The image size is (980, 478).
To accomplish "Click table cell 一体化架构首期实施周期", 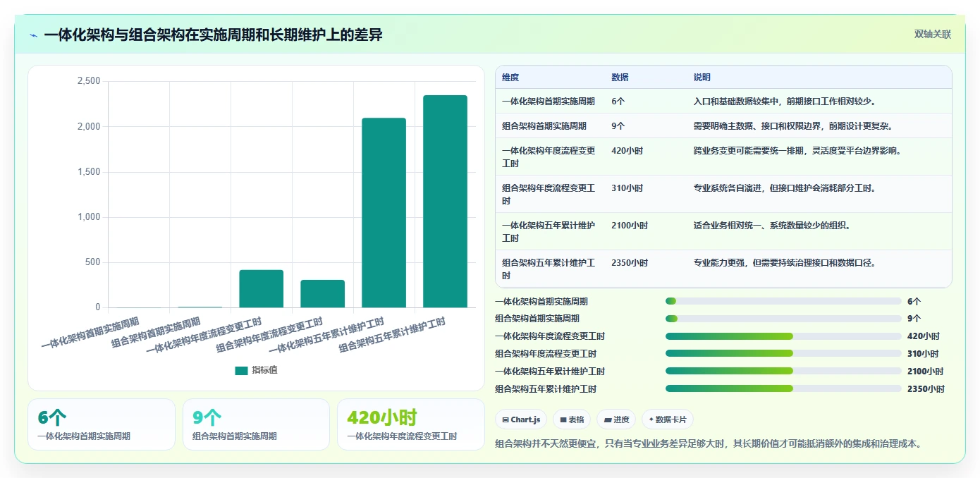I will (x=549, y=102).
